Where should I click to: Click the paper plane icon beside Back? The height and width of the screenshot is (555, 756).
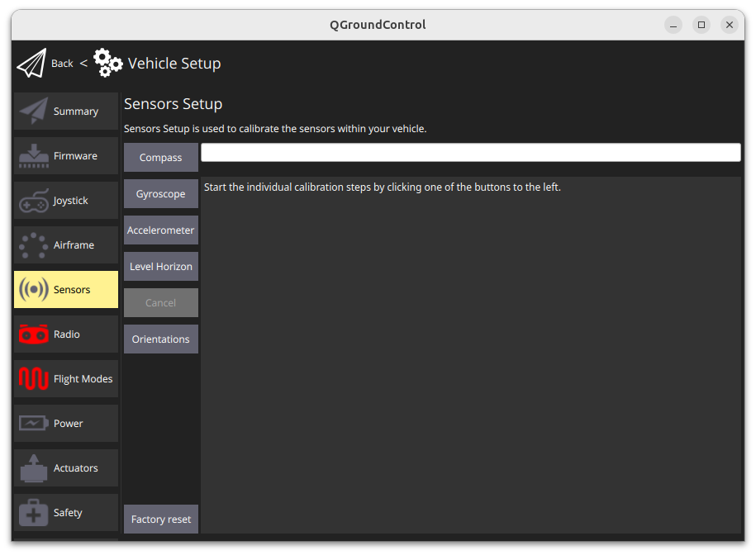32,63
